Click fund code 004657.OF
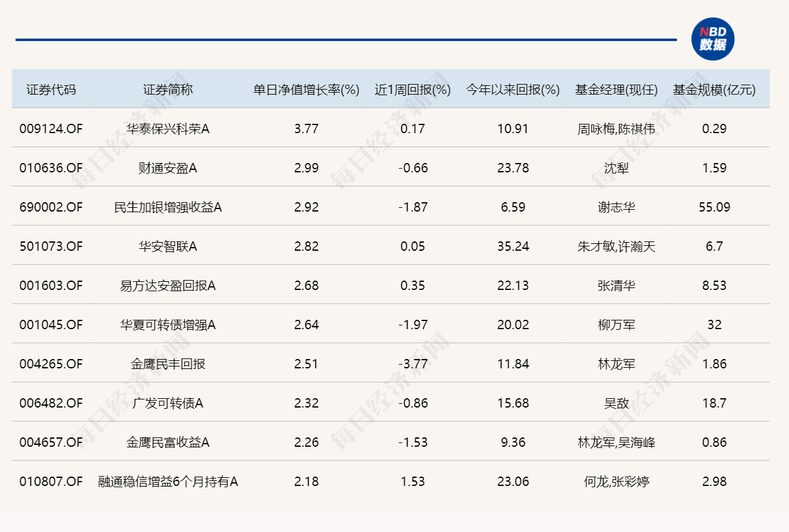The height and width of the screenshot is (532, 789). (51, 442)
